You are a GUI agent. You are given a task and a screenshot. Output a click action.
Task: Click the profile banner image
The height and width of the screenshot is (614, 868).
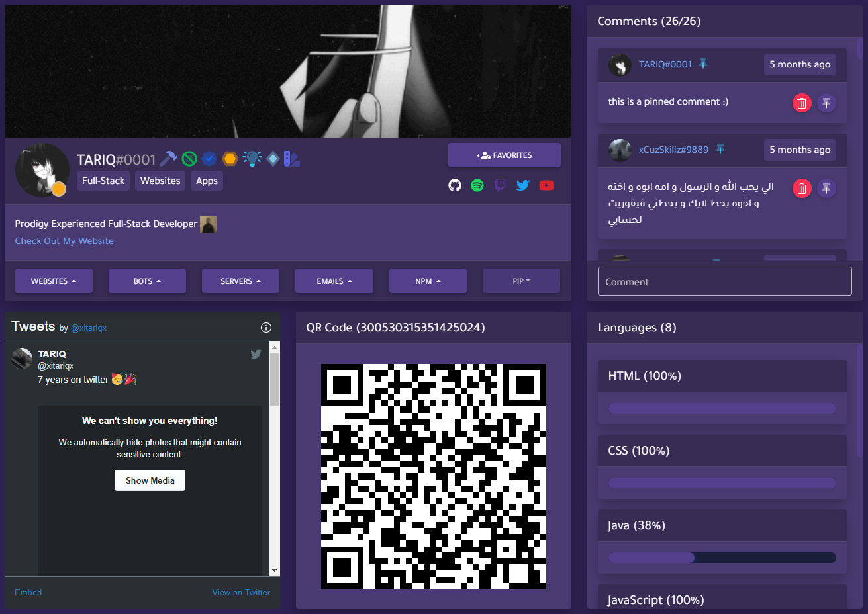(288, 71)
